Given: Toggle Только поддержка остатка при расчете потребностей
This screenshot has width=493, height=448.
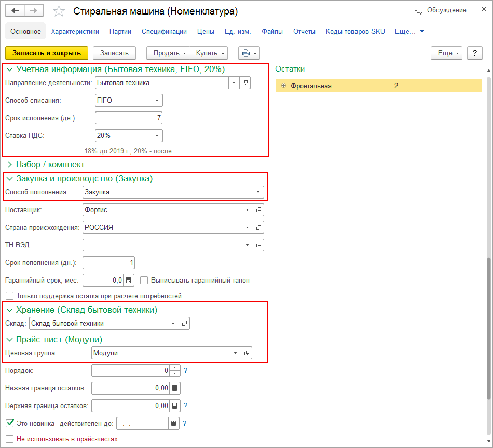Looking at the screenshot, I should 10,296.
